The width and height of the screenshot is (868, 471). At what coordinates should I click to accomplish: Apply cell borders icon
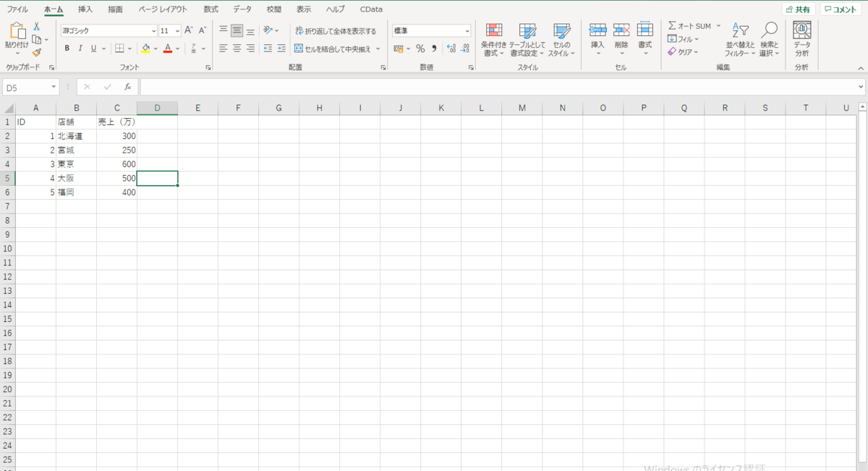pyautogui.click(x=120, y=48)
